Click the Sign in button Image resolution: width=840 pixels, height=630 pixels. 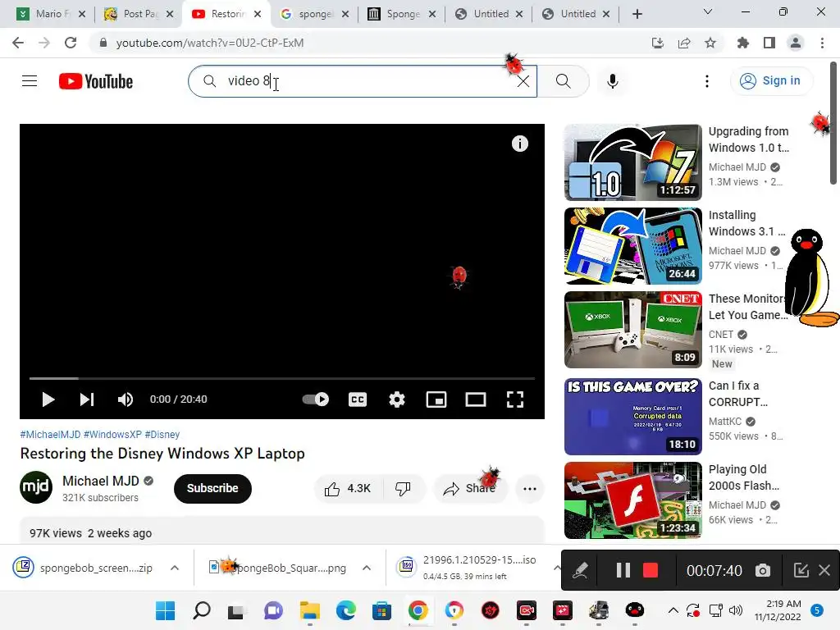(x=770, y=81)
